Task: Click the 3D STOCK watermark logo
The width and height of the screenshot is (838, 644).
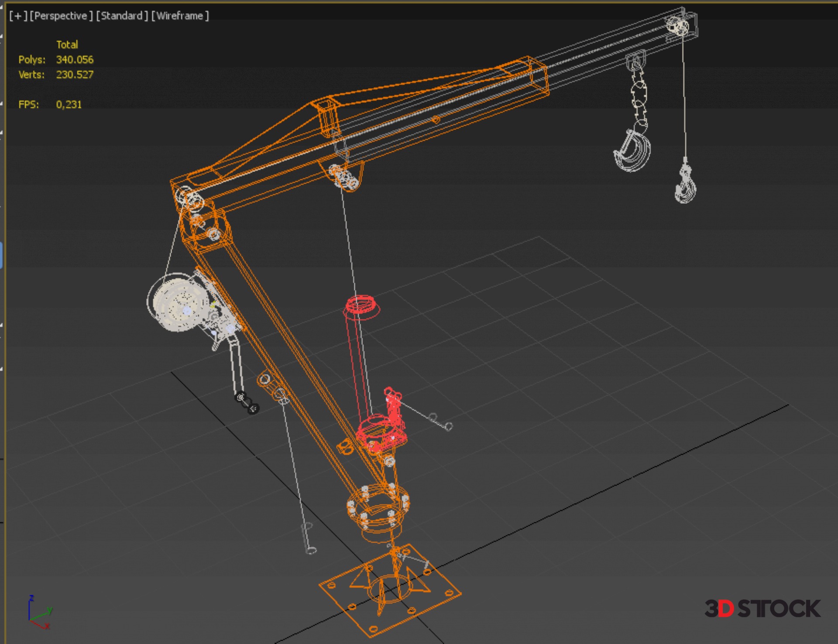Action: [762, 608]
